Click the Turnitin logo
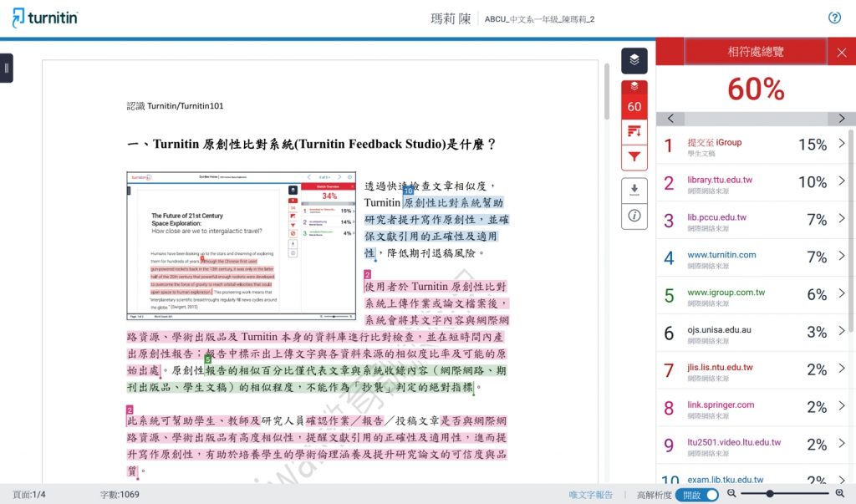856x504 pixels. (45, 18)
